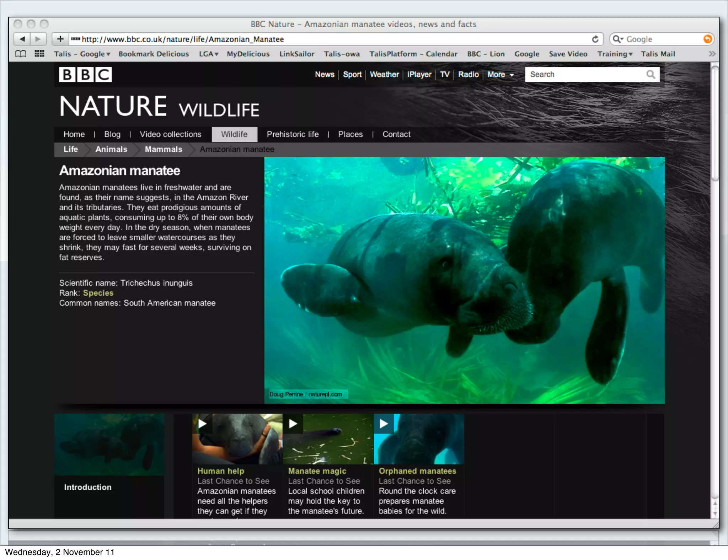The image size is (728, 560).
Task: Play the Orphaned manatees video
Action: 384,424
